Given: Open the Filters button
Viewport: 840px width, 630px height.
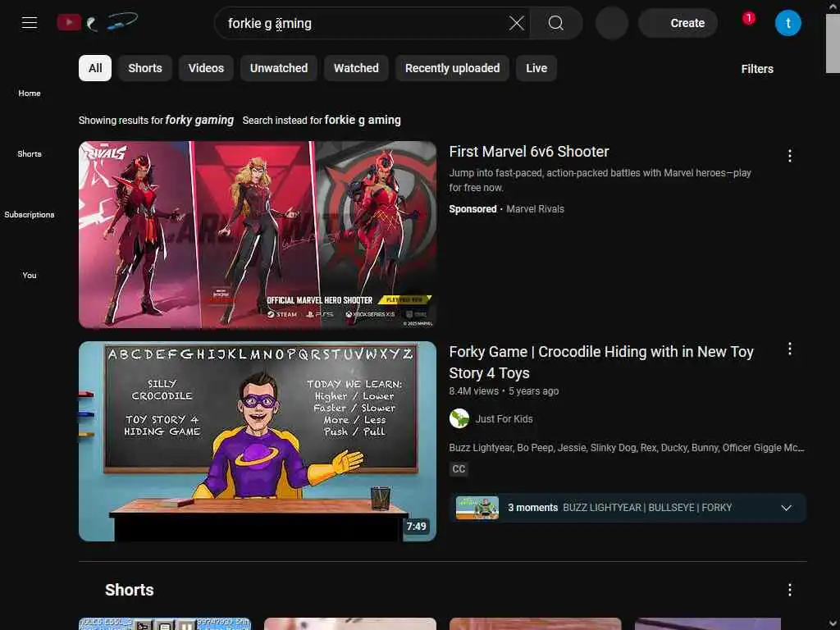Looking at the screenshot, I should pos(757,69).
